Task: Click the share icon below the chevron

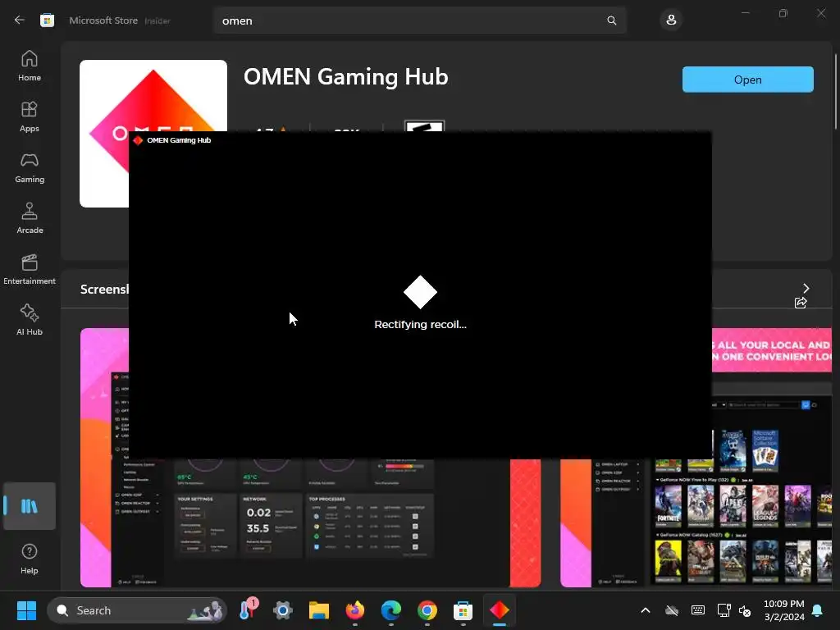Action: point(801,303)
